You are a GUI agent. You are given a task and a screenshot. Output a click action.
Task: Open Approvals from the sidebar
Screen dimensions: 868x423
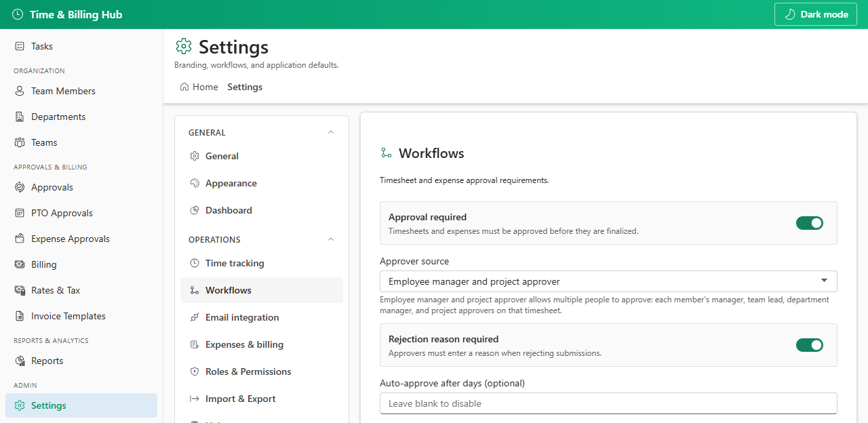point(81,187)
